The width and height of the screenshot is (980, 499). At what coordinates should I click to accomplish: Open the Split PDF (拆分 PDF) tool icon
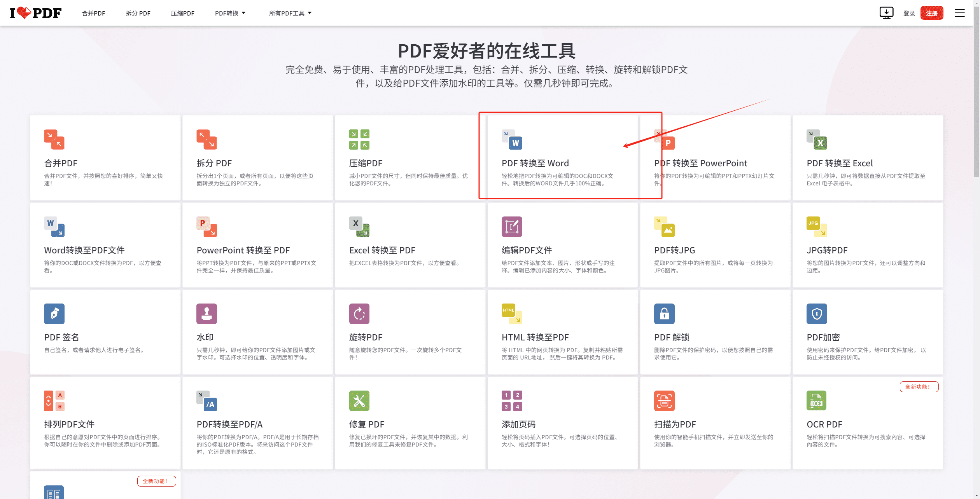pyautogui.click(x=206, y=140)
